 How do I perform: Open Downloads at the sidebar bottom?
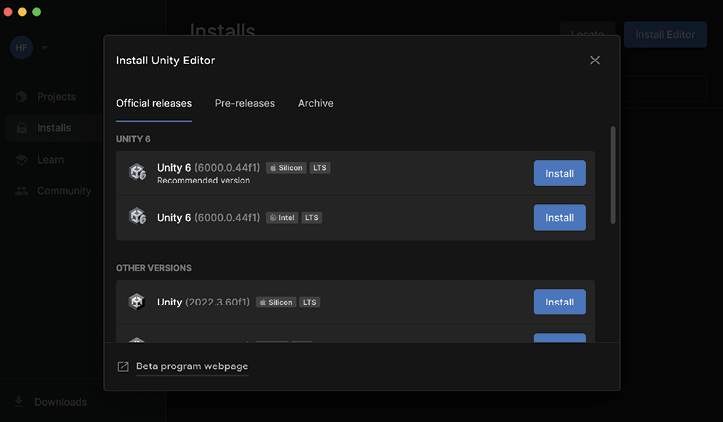(x=60, y=402)
